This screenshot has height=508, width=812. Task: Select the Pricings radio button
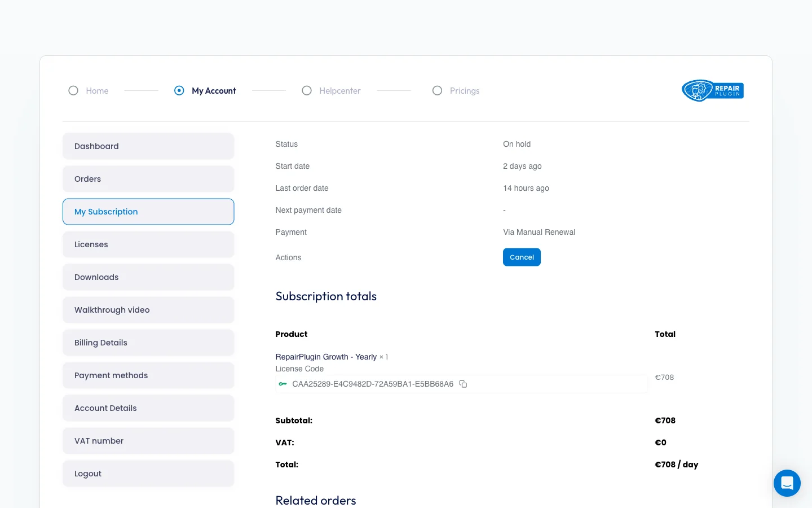(437, 90)
